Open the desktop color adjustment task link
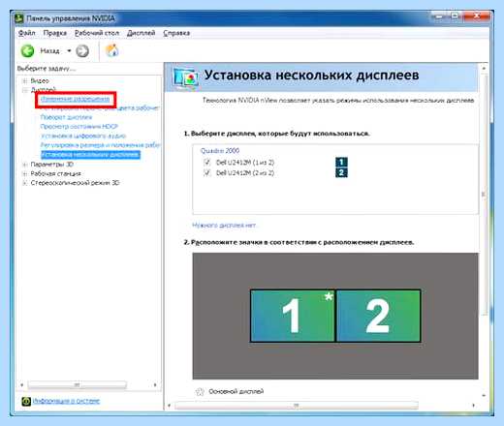This screenshot has width=504, height=426. pos(101,108)
